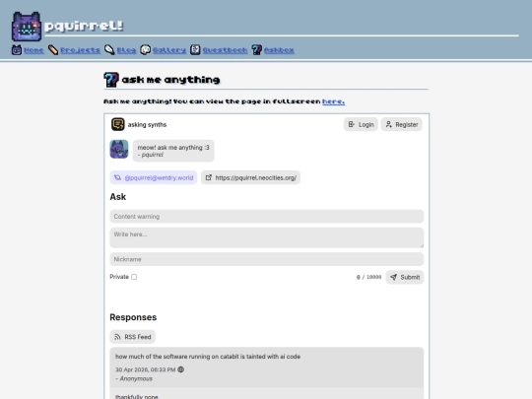Click the pquirrel cat logo in header
Image resolution: width=532 pixels, height=399 pixels.
[27, 27]
